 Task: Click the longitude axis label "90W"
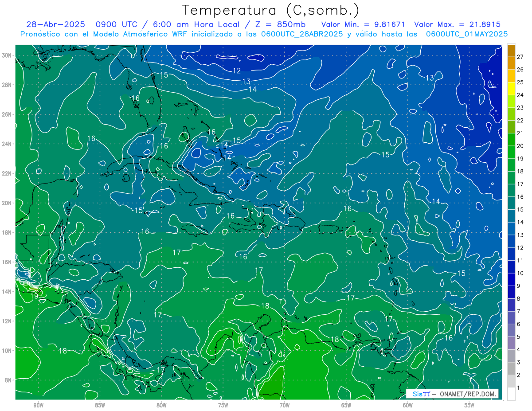click(x=38, y=405)
